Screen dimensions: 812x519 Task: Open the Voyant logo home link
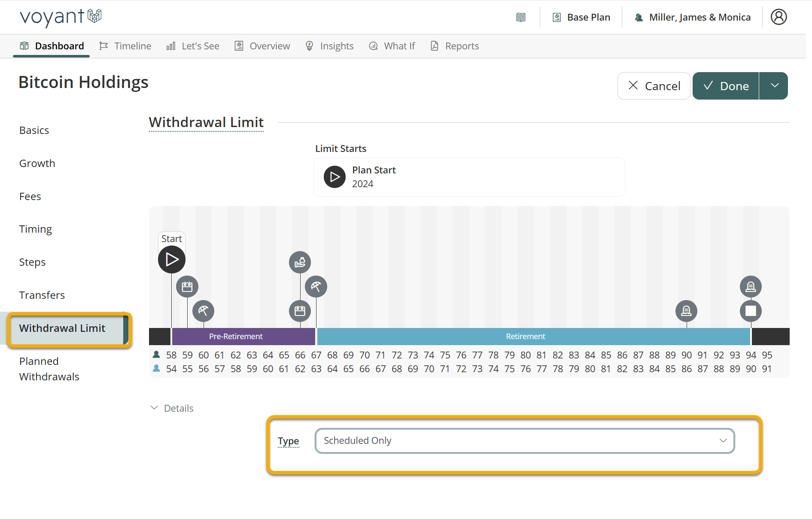click(x=61, y=17)
